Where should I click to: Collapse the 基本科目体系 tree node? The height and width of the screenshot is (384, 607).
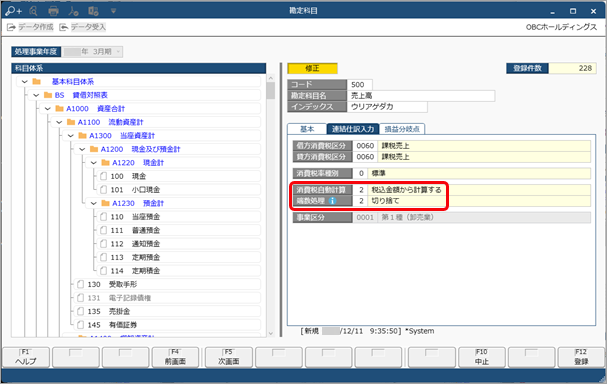[x=25, y=82]
